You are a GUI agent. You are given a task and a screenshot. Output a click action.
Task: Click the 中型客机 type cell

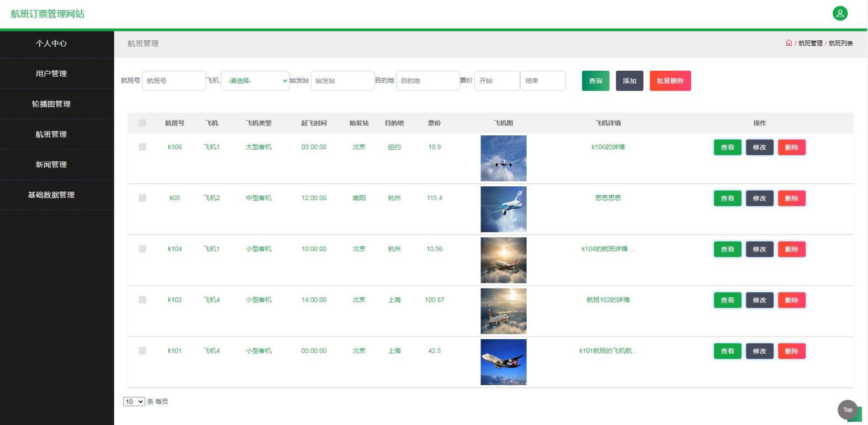(258, 198)
